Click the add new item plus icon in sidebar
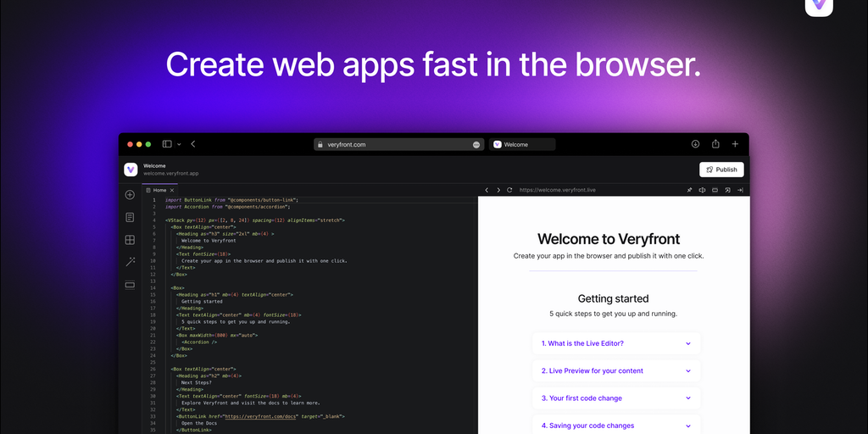Screen dimensions: 868x434 [x=130, y=195]
